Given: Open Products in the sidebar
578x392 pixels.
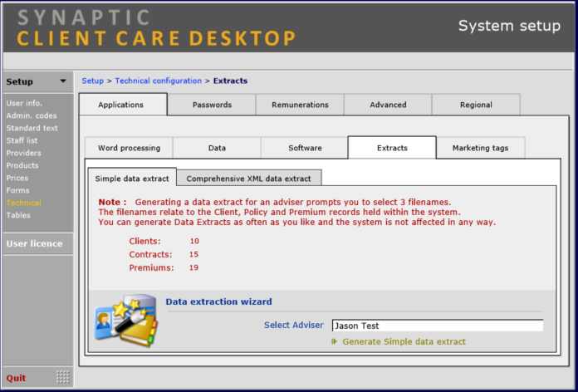Looking at the screenshot, I should (x=22, y=165).
